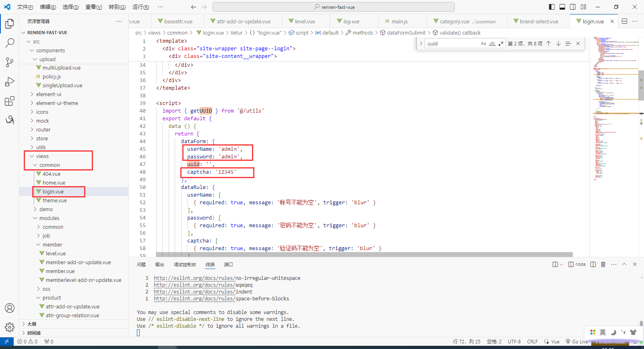
Task: Change the CRLF line ending setting
Action: pyautogui.click(x=533, y=341)
